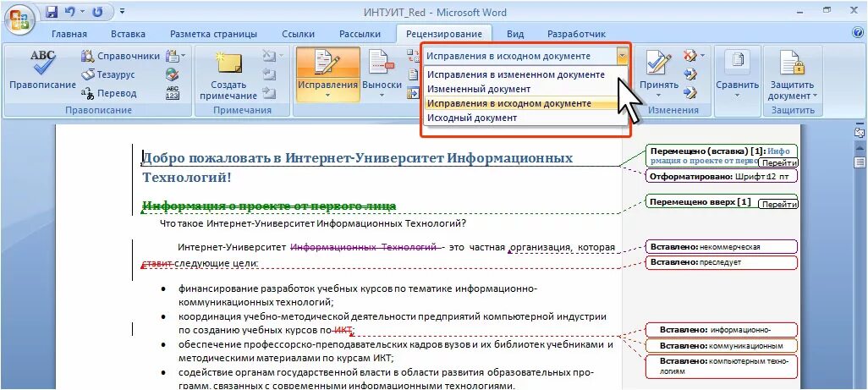Screen dimensions: 868x390
Task: Click the Перевод translate tool
Action: [x=108, y=94]
